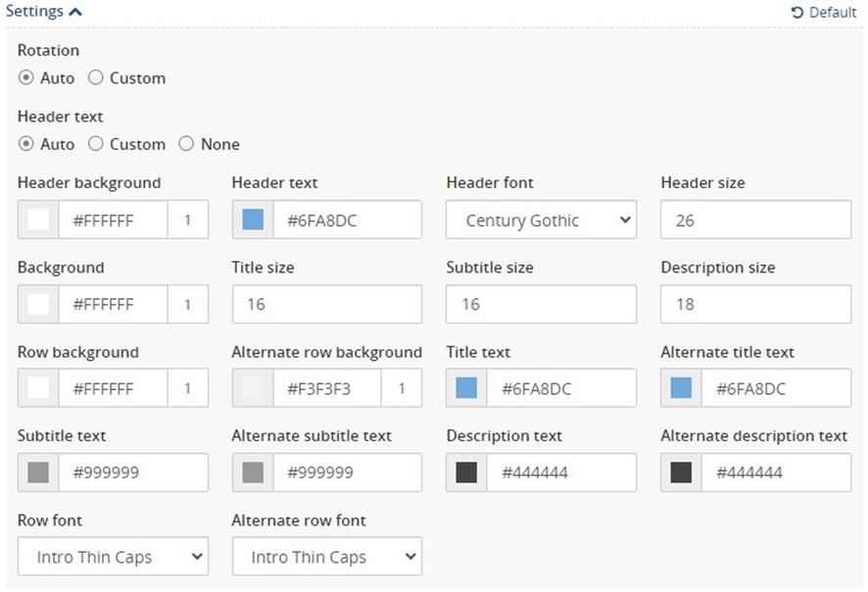Open the Row font dropdown
The width and height of the screenshot is (868, 592).
[x=113, y=556]
